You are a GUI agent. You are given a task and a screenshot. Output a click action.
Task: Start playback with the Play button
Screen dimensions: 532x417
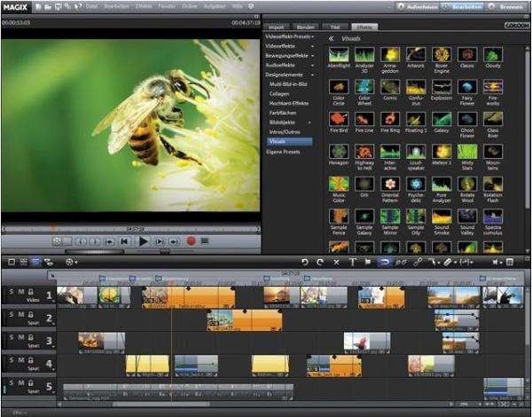(x=144, y=241)
